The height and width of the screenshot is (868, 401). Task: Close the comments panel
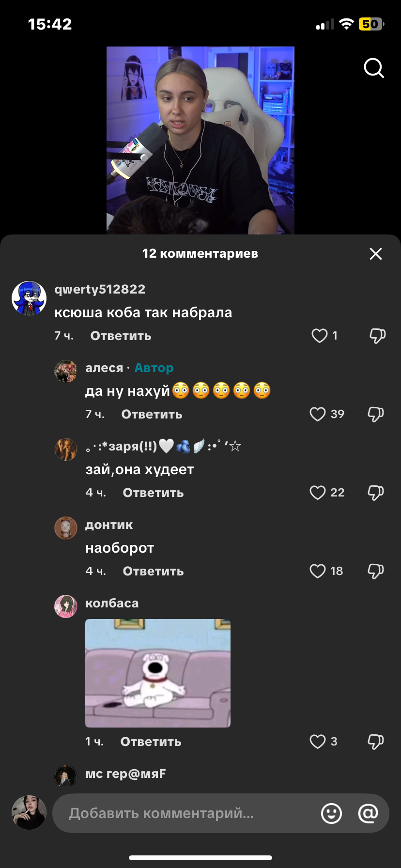(376, 254)
